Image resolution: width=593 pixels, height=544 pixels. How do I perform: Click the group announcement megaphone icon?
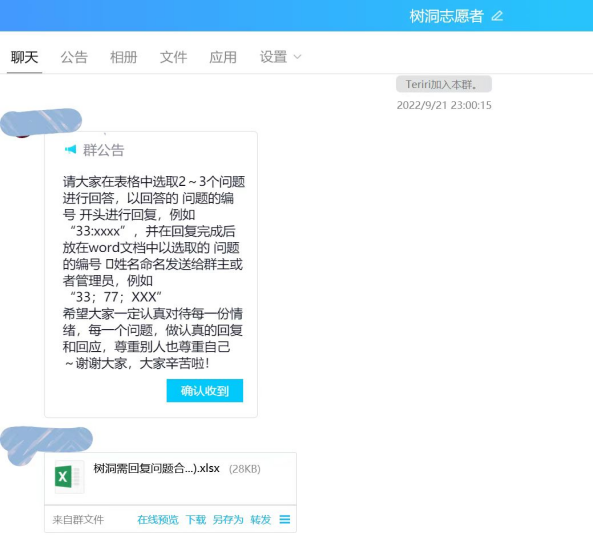point(70,149)
